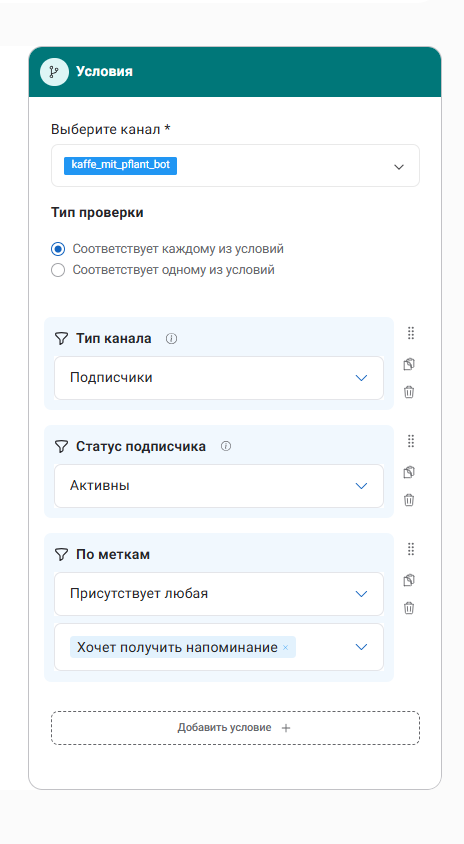This screenshot has width=464, height=844.
Task: Click the Добавить условие button
Action: [x=235, y=728]
